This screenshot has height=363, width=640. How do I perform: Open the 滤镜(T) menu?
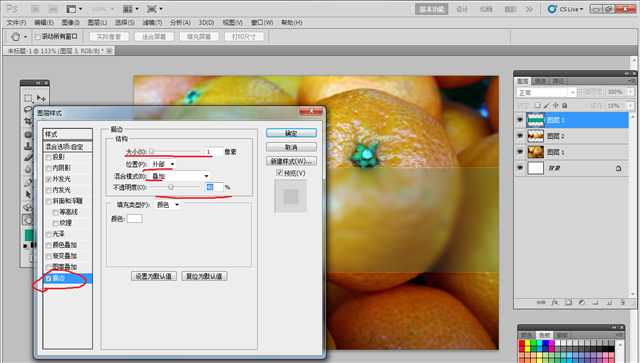tap(152, 22)
